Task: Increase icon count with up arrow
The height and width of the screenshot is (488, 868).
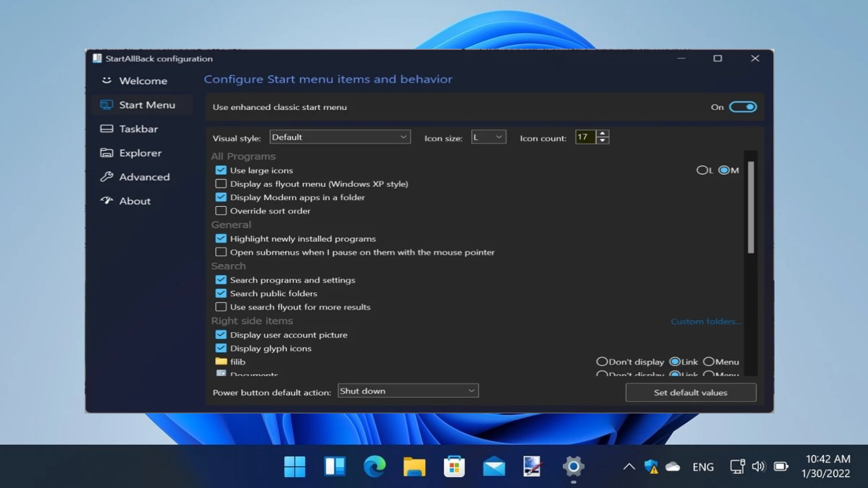Action: pyautogui.click(x=603, y=134)
